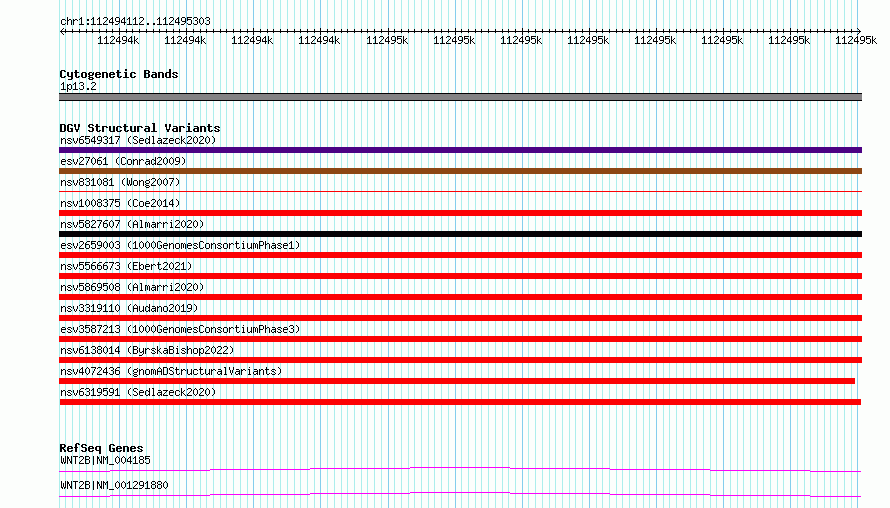Open variant nsv6549317 (Sedlazeck2020) label
890x508 pixels.
pos(138,140)
